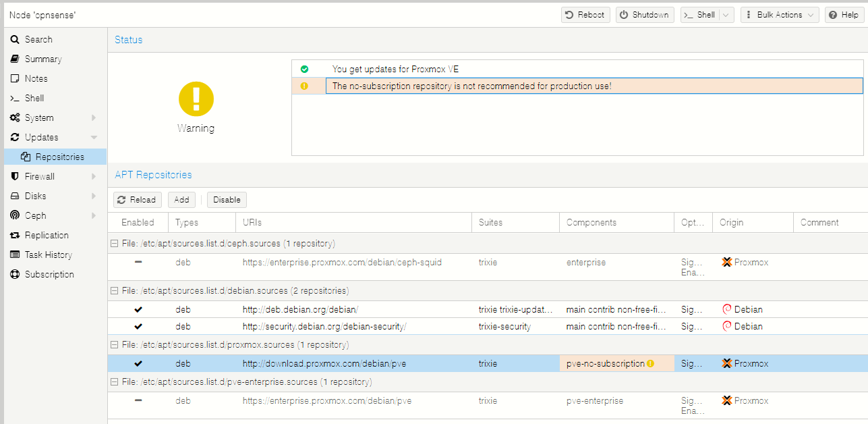Click disabled dash for ceph-squid repository
The height and width of the screenshot is (424, 868).
point(138,262)
